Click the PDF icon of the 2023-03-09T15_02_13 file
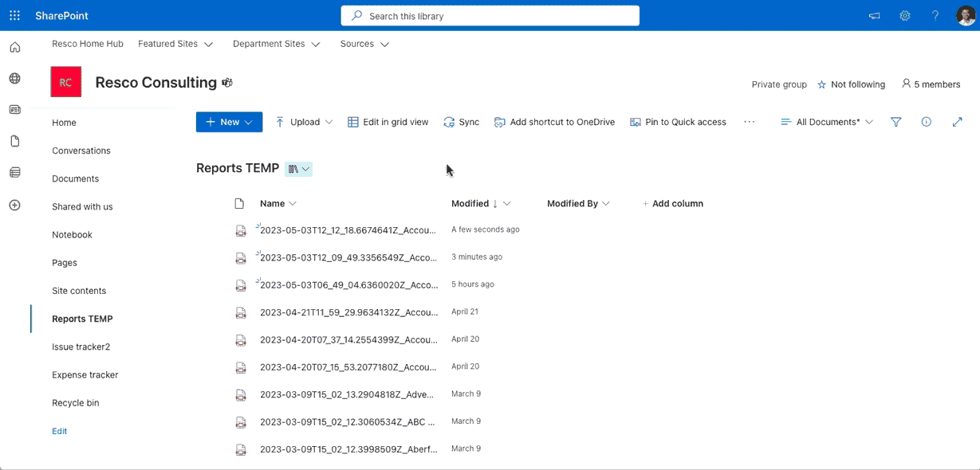Image resolution: width=980 pixels, height=470 pixels. (x=240, y=395)
